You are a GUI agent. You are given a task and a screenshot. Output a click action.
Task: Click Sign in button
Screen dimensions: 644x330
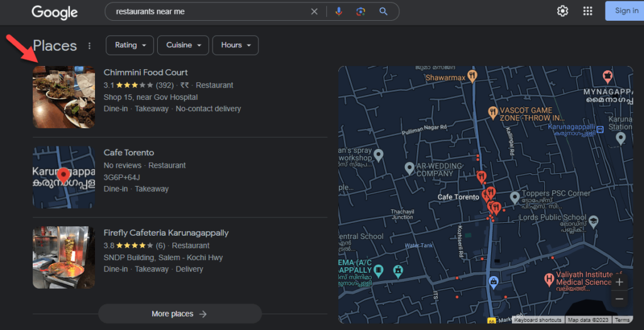click(625, 11)
